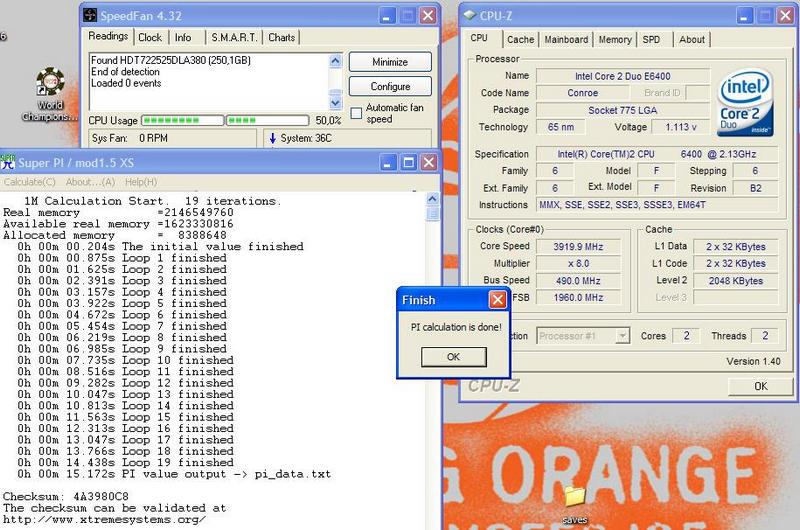Click the second CPU Usage progress bar
800x530 pixels.
268,120
